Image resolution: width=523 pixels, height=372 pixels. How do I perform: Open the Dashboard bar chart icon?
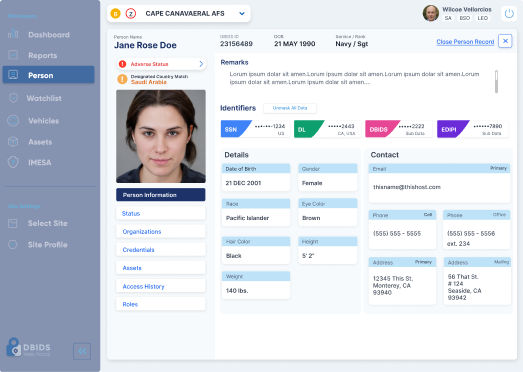pyautogui.click(x=13, y=34)
